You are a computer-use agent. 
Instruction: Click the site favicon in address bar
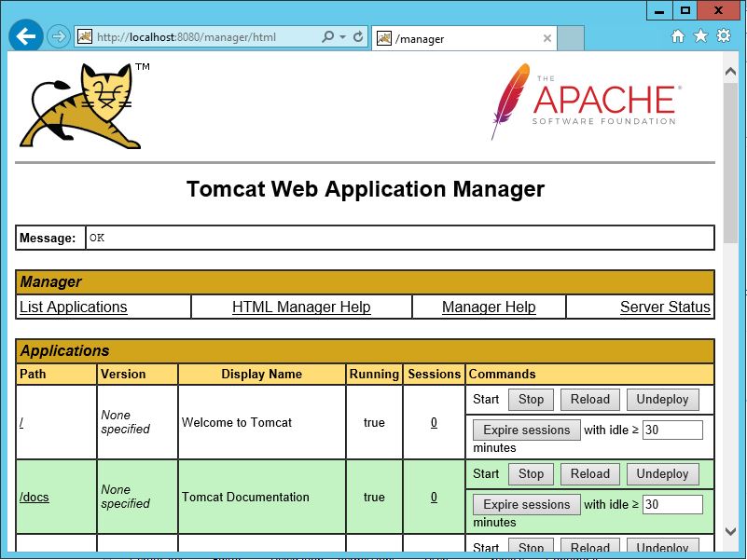(x=85, y=36)
